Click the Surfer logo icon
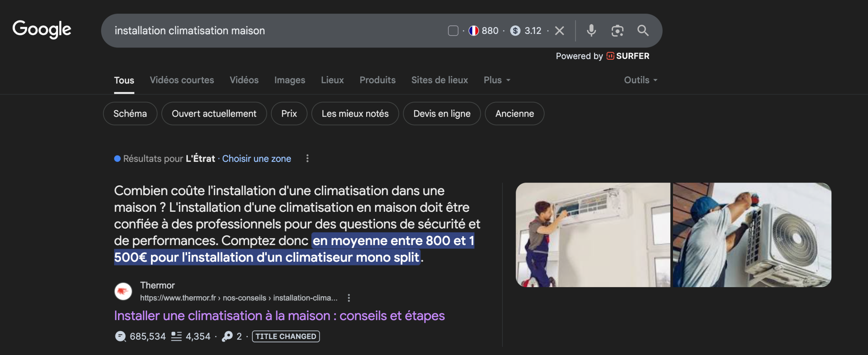Screen dimensions: 868x355 point(610,56)
